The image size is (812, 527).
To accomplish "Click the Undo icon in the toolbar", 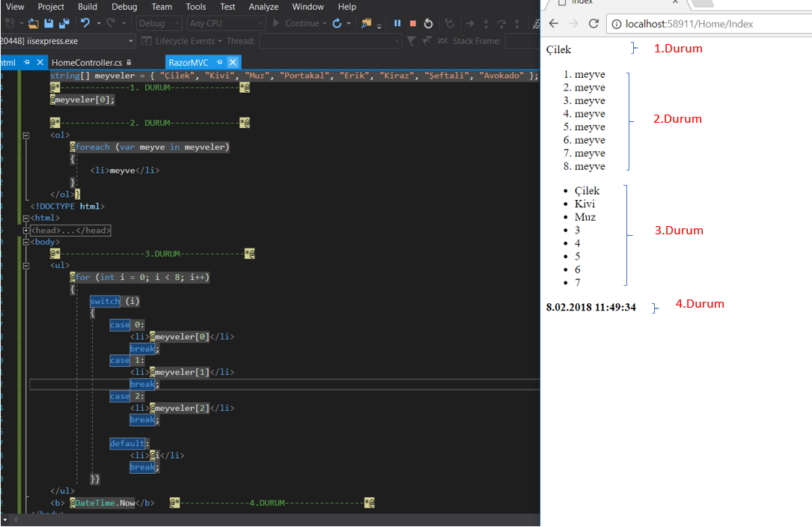I will point(85,23).
